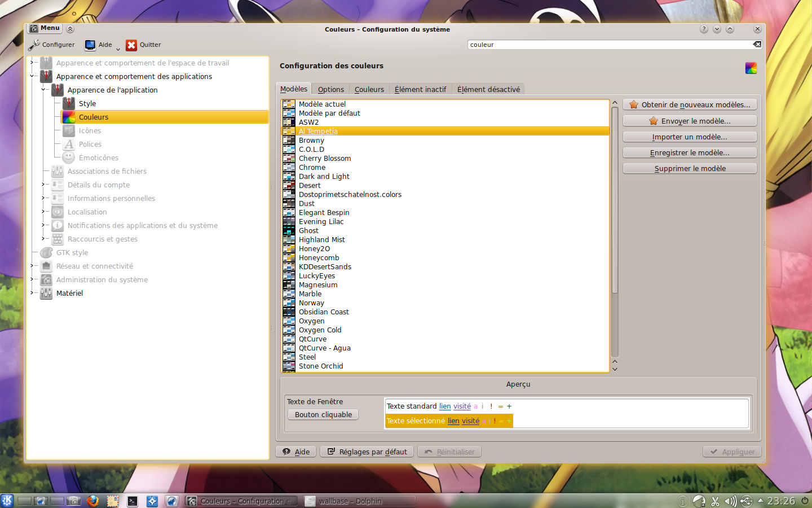Show hidden system tray icons arrow

tap(761, 500)
